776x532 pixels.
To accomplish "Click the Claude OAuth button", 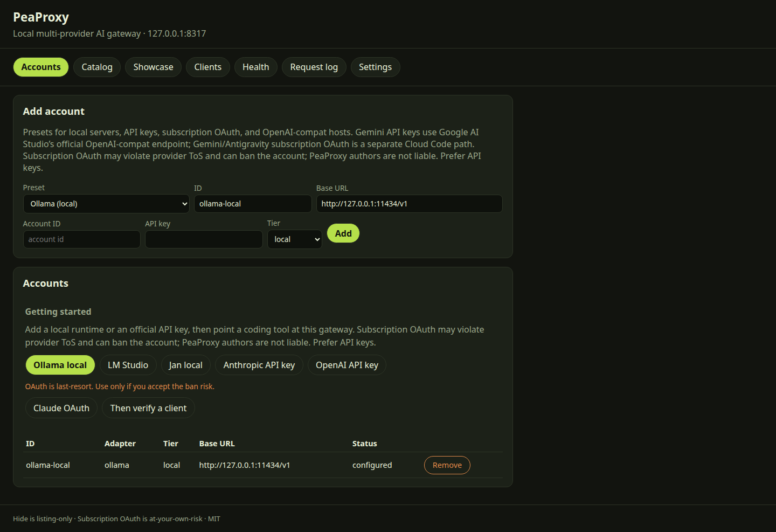I will [x=61, y=408].
